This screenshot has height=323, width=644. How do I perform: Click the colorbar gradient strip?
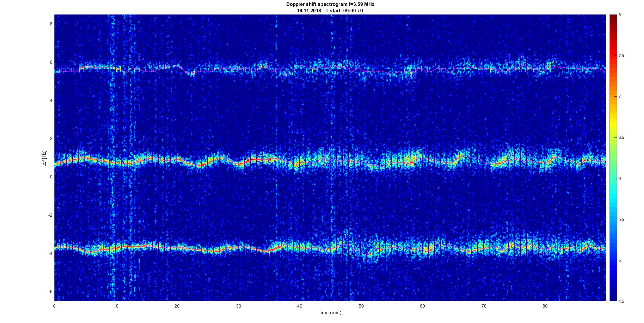(x=613, y=158)
